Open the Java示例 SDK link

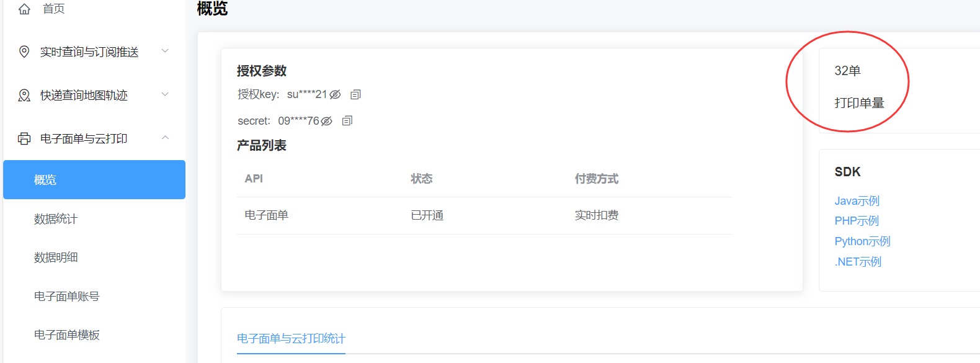point(857,201)
